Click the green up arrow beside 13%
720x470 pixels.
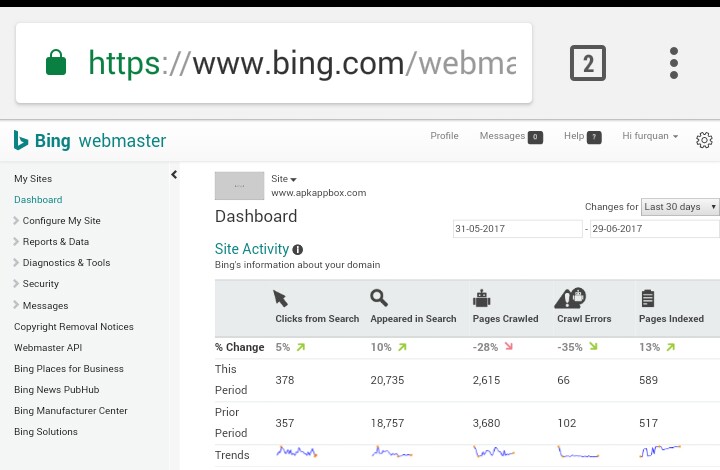pyautogui.click(x=671, y=347)
